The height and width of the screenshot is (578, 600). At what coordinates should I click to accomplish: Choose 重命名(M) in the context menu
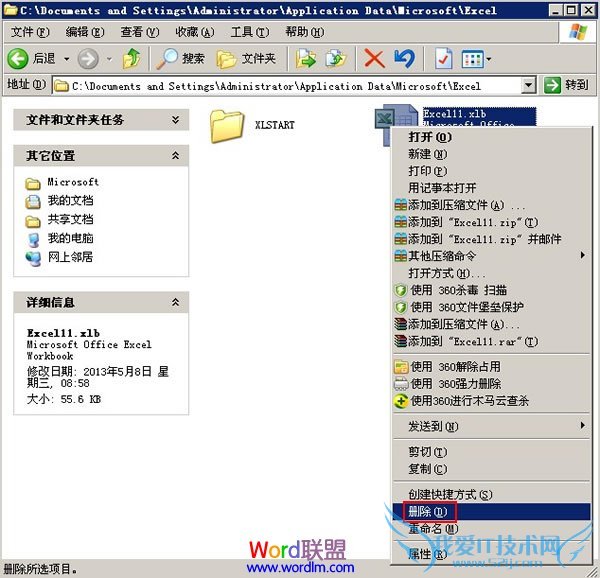(x=491, y=529)
